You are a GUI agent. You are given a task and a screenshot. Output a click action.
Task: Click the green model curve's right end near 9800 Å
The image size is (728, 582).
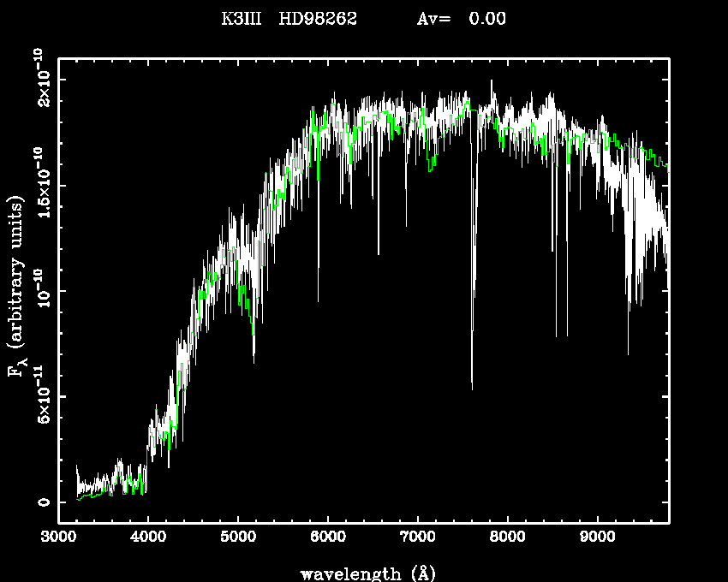(x=667, y=165)
